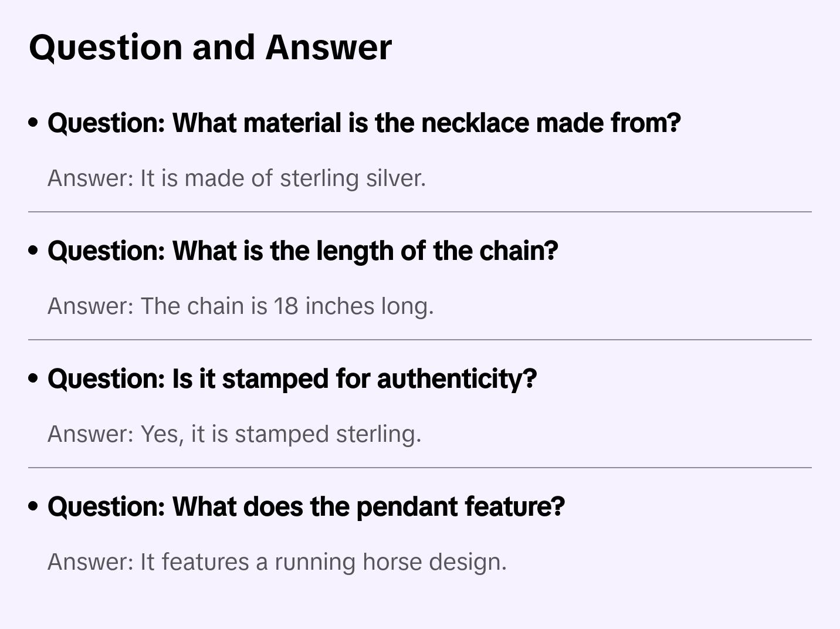The height and width of the screenshot is (629, 840).
Task: Click the Question and Answer heading
Action: pyautogui.click(x=210, y=48)
